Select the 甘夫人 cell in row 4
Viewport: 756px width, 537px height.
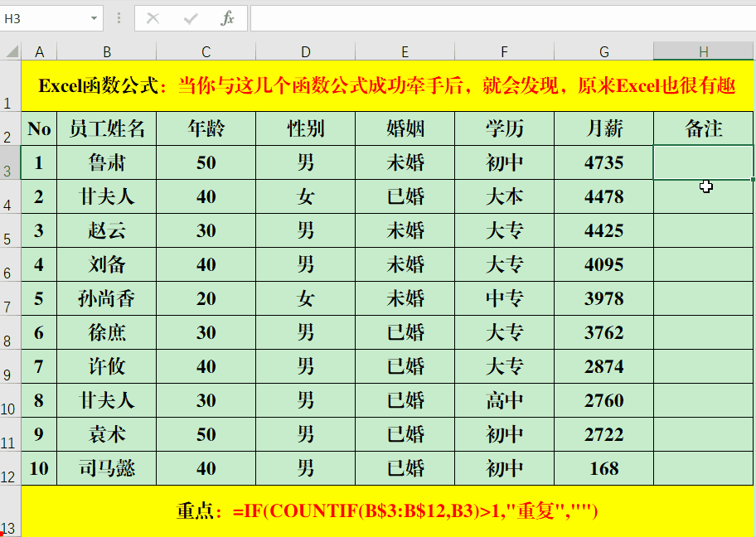coord(107,196)
